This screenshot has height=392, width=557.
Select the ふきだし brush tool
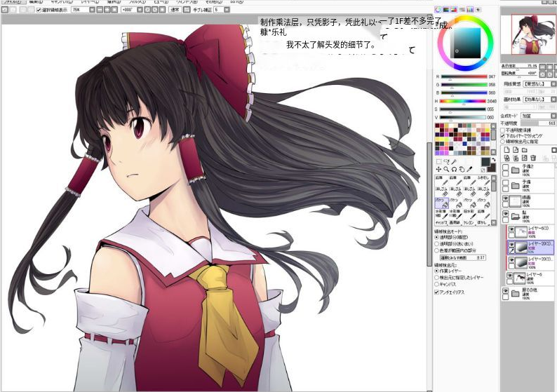(x=483, y=180)
